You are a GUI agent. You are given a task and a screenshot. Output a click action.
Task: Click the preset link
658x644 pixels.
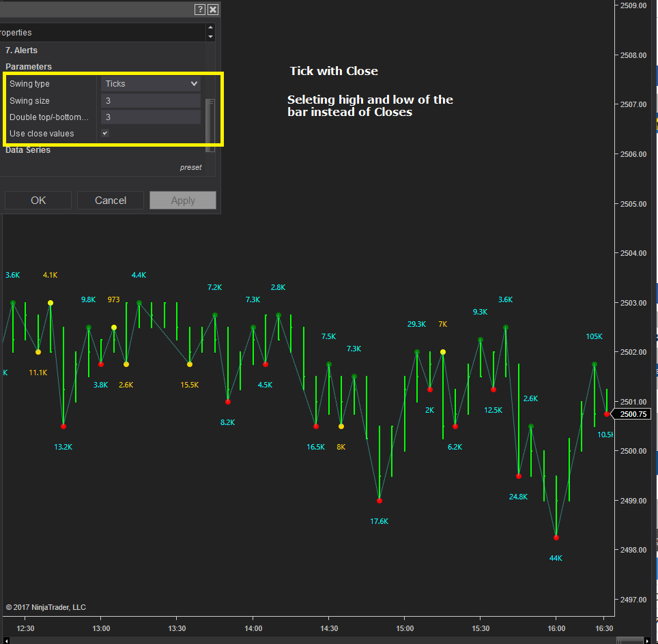(191, 167)
